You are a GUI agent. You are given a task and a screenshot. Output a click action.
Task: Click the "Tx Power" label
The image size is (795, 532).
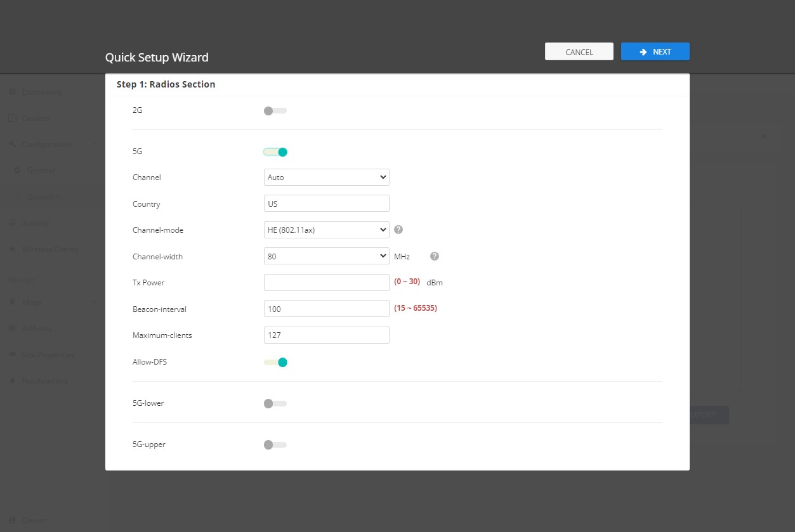point(148,283)
